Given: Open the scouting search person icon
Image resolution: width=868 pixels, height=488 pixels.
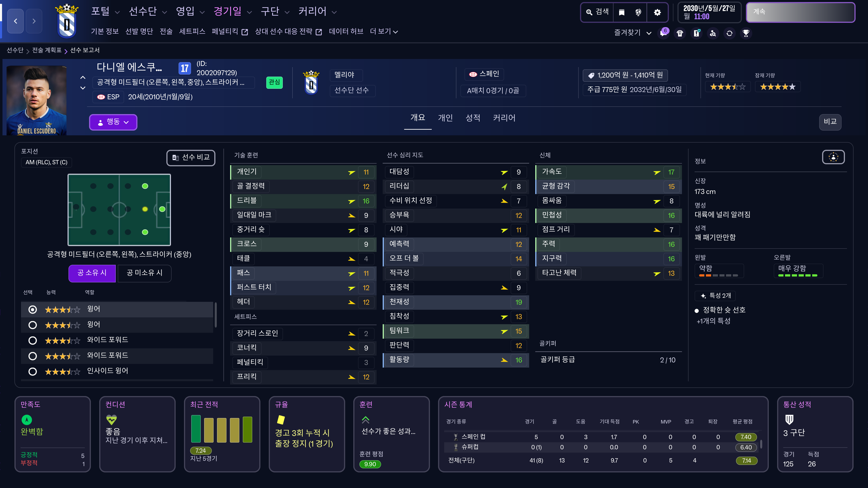Looking at the screenshot, I should coord(713,33).
